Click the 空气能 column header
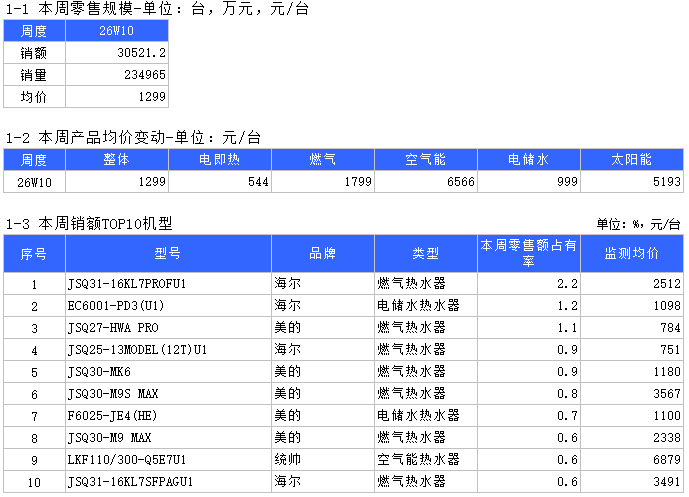This screenshot has width=689, height=497. (425, 160)
